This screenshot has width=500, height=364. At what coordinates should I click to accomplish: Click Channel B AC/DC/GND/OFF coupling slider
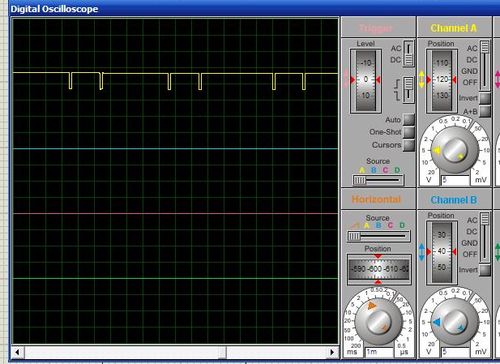click(x=485, y=237)
